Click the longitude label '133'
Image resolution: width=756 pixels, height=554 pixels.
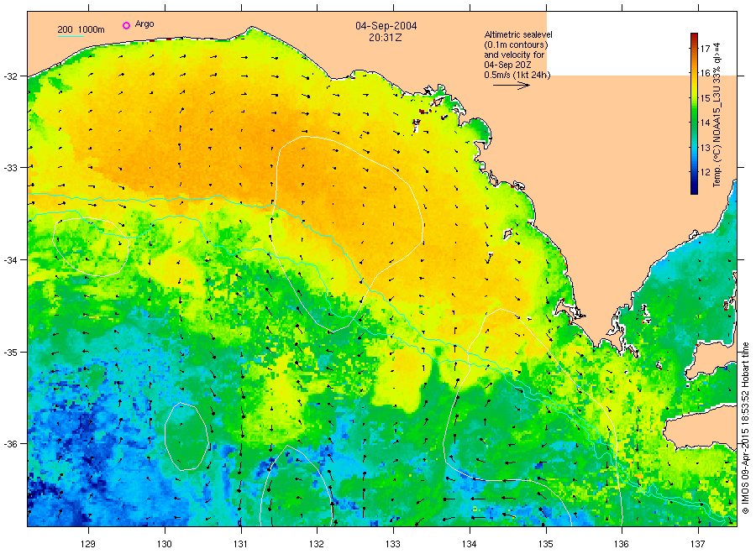point(393,544)
